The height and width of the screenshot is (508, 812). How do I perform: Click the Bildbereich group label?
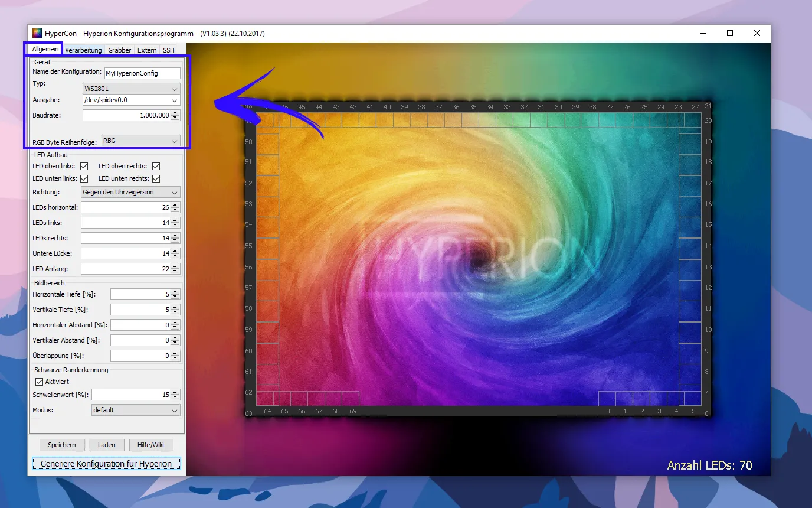coord(50,283)
